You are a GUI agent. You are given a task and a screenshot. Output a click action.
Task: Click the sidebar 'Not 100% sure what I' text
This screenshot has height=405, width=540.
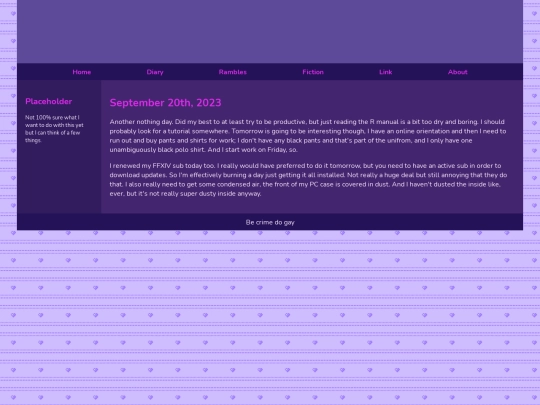click(x=54, y=129)
